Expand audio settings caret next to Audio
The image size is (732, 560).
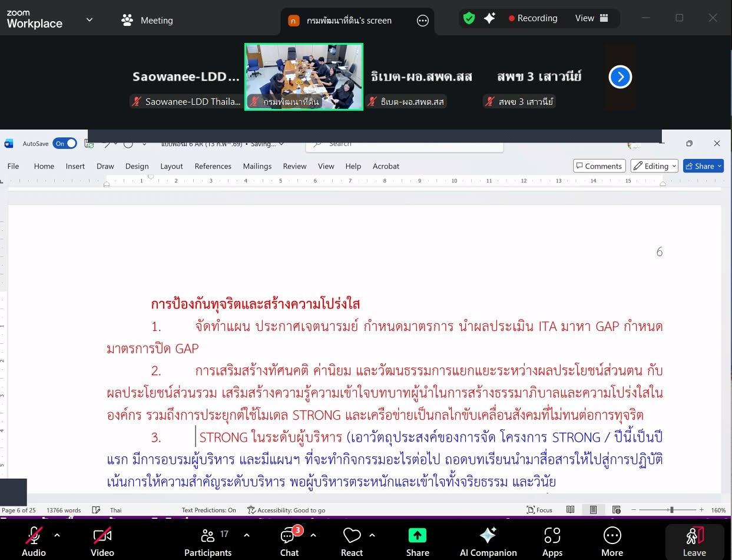coord(57,535)
